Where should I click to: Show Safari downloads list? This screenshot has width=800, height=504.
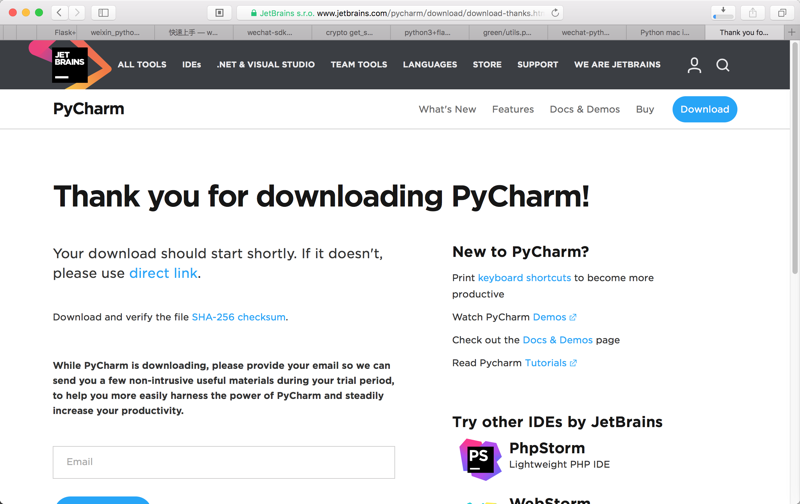[x=723, y=13]
